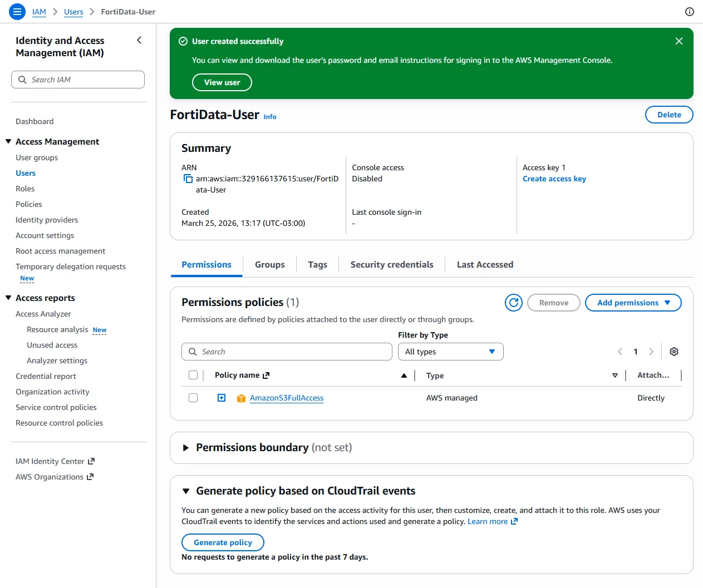Viewport: 703px width, 588px height.
Task: Open Credential report in the sidebar
Action: click(x=46, y=376)
